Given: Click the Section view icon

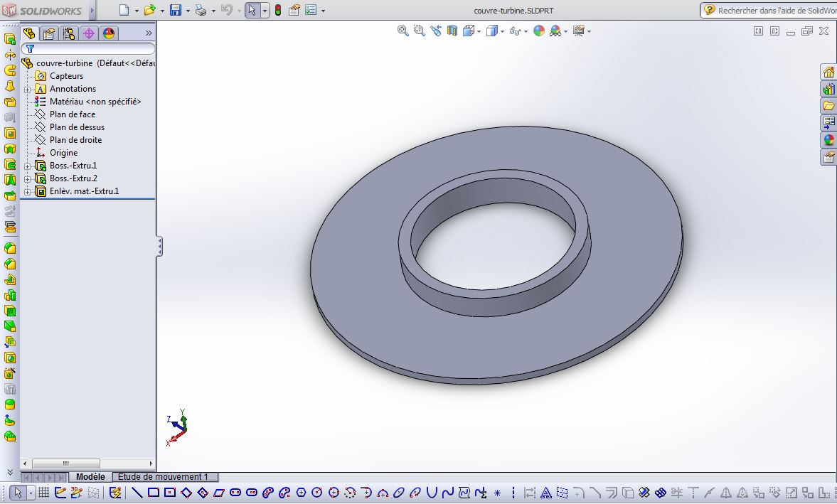Looking at the screenshot, I should click(452, 31).
